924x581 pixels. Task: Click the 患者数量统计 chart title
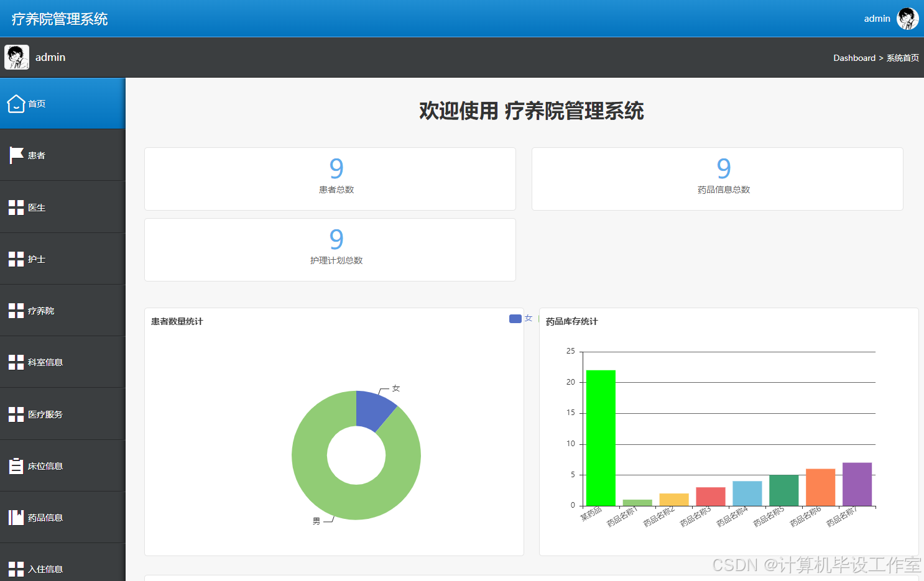177,321
